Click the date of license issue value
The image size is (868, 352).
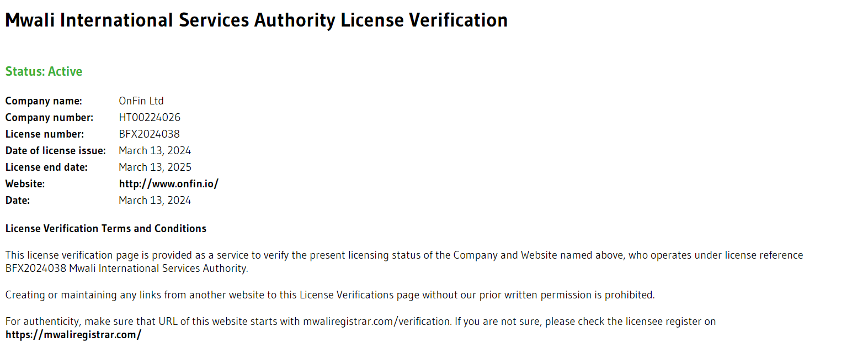click(155, 151)
